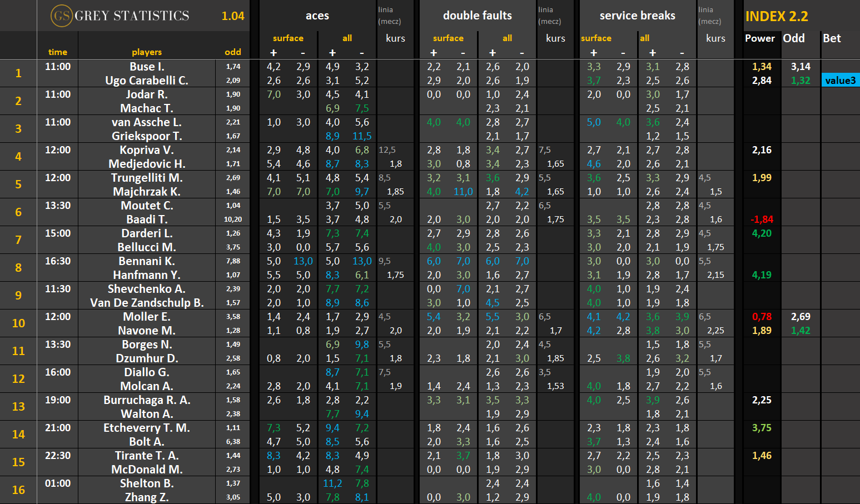The height and width of the screenshot is (504, 860).
Task: Click the GS Grey Statistics logo icon
Action: point(61,16)
